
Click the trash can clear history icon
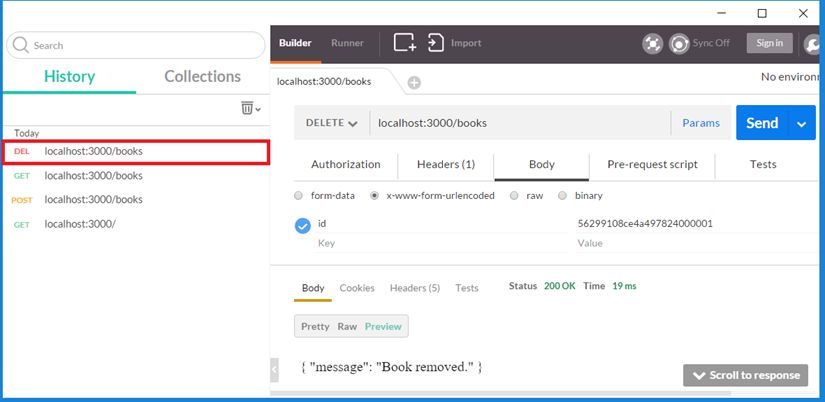[x=247, y=108]
